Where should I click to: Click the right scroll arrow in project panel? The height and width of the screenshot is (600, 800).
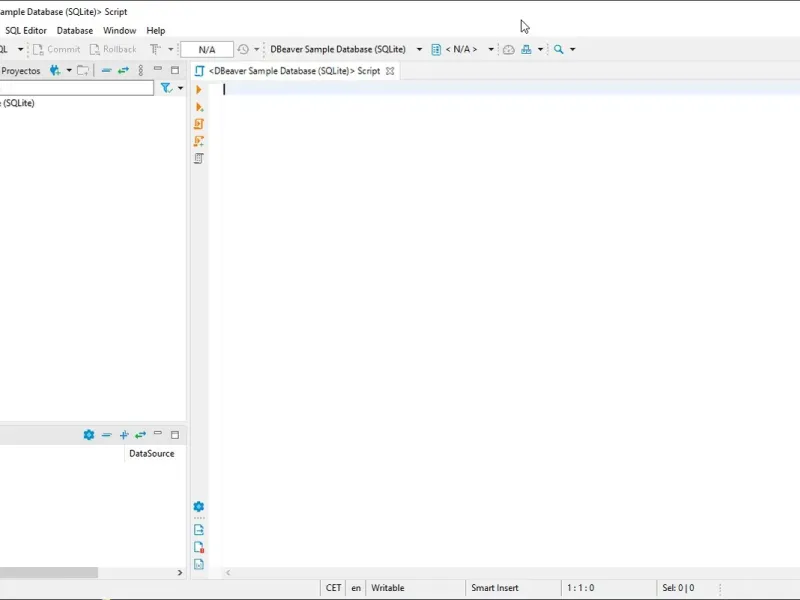pos(180,572)
